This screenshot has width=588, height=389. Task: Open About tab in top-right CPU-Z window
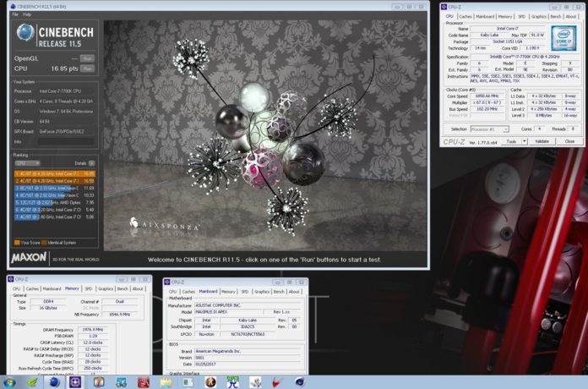(x=571, y=17)
